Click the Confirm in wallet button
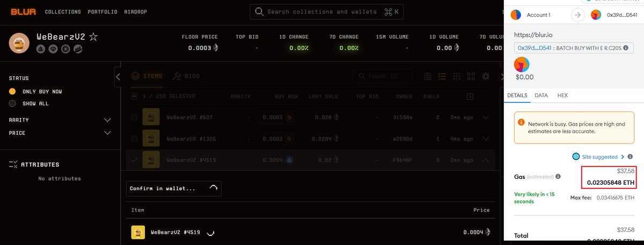 (174, 189)
